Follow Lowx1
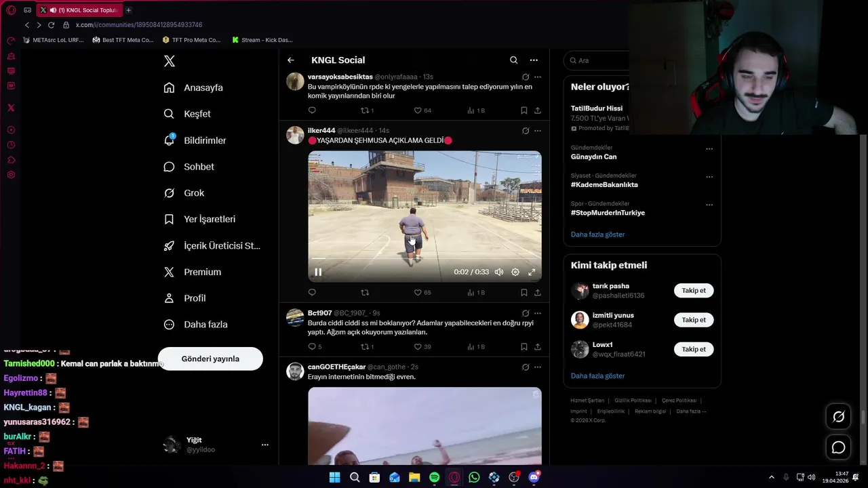Image resolution: width=868 pixels, height=488 pixels. click(x=694, y=349)
